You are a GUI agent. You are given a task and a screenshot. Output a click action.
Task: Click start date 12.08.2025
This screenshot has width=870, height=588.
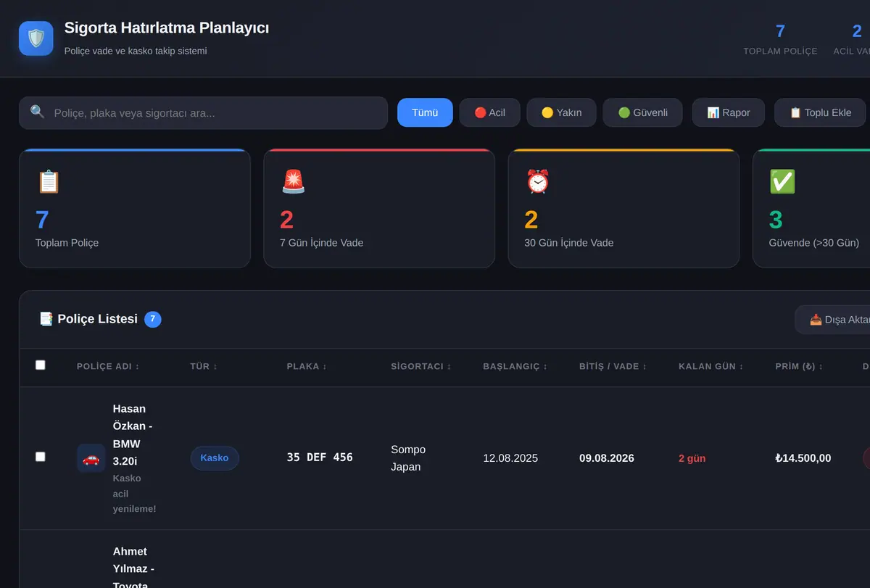510,458
